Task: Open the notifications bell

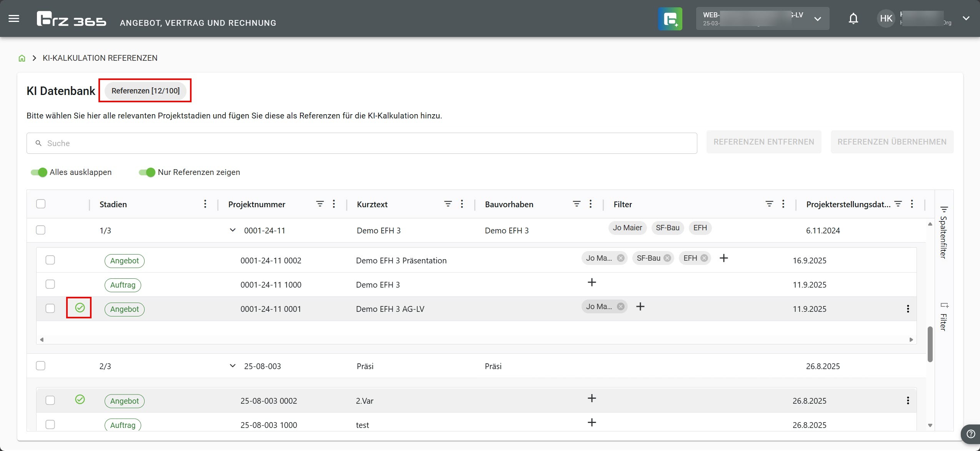Action: 853,18
